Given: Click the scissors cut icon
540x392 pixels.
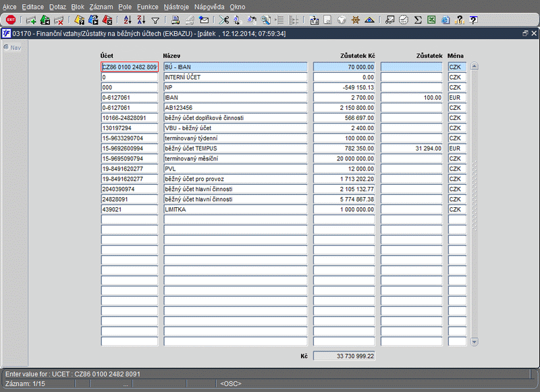Looking at the screenshot, I should 224,20.
